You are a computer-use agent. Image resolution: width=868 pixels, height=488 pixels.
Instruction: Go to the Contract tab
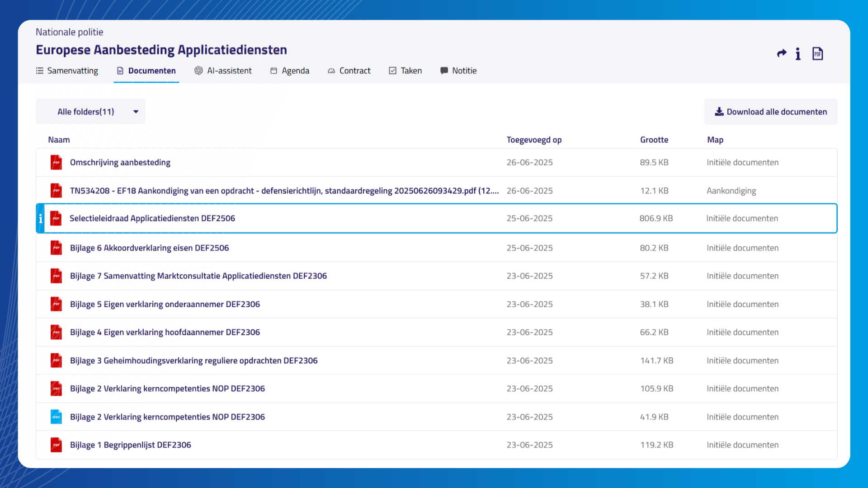click(349, 70)
